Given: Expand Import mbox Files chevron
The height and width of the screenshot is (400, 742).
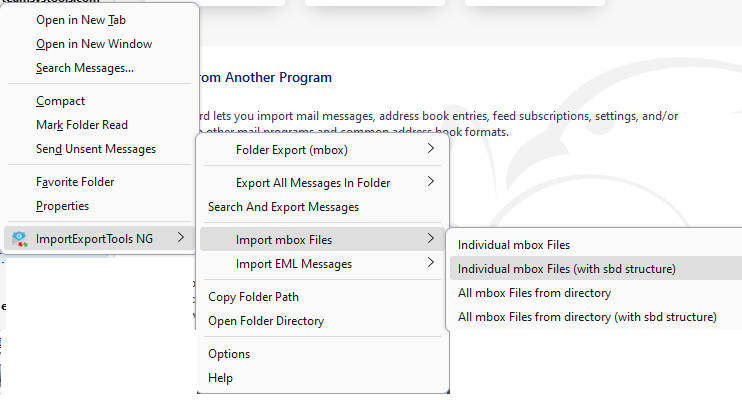Looking at the screenshot, I should pyautogui.click(x=431, y=239).
